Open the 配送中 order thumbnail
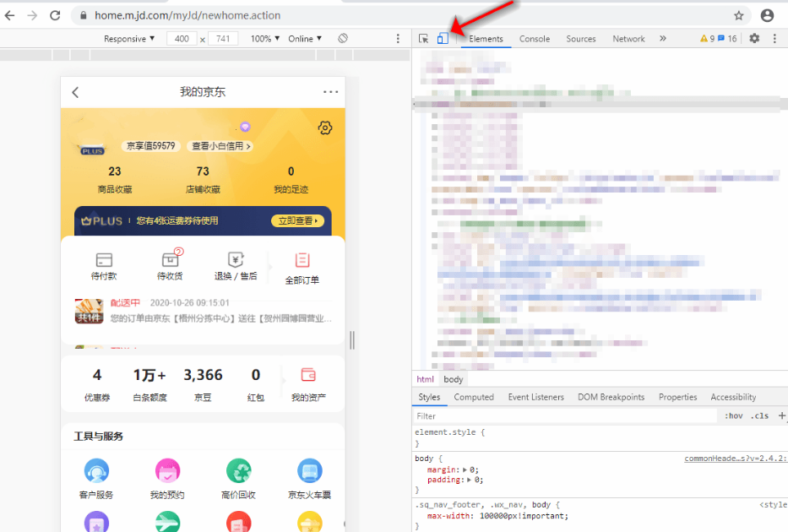This screenshot has height=532, width=788. point(89,311)
